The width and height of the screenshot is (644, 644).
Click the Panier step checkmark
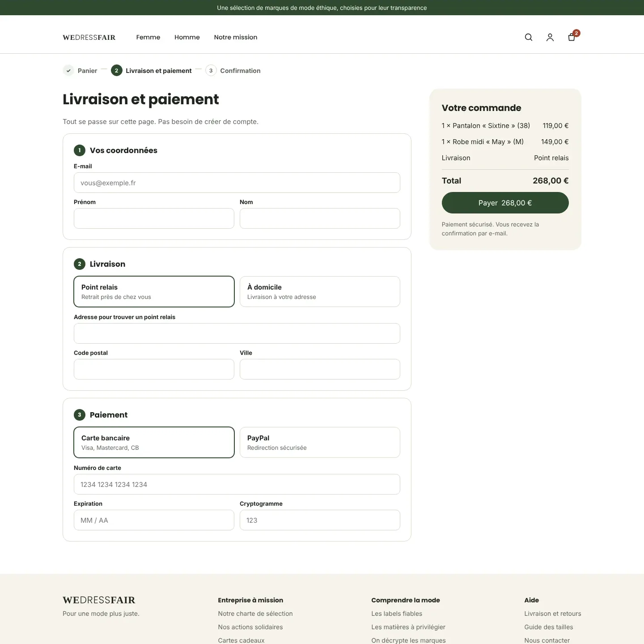(x=68, y=71)
